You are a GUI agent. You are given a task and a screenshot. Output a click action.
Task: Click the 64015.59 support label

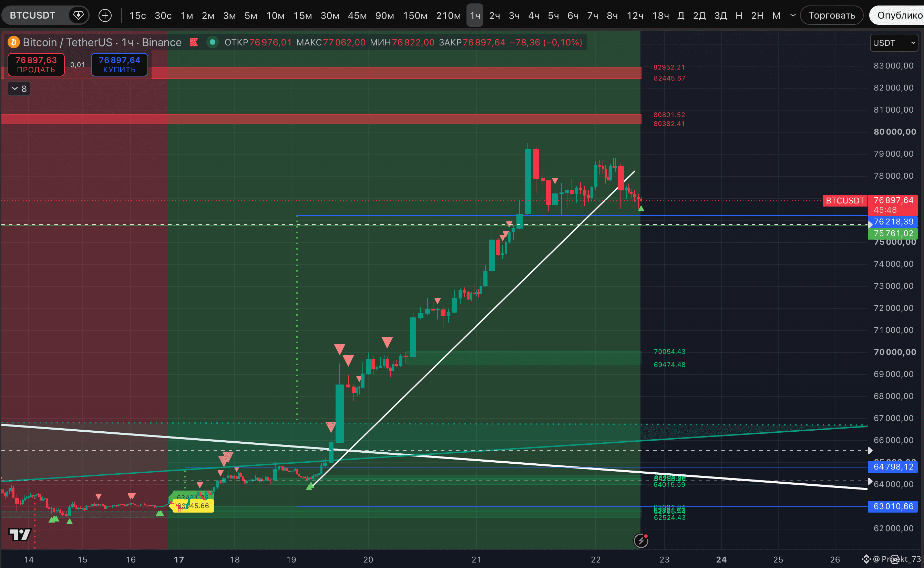669,485
